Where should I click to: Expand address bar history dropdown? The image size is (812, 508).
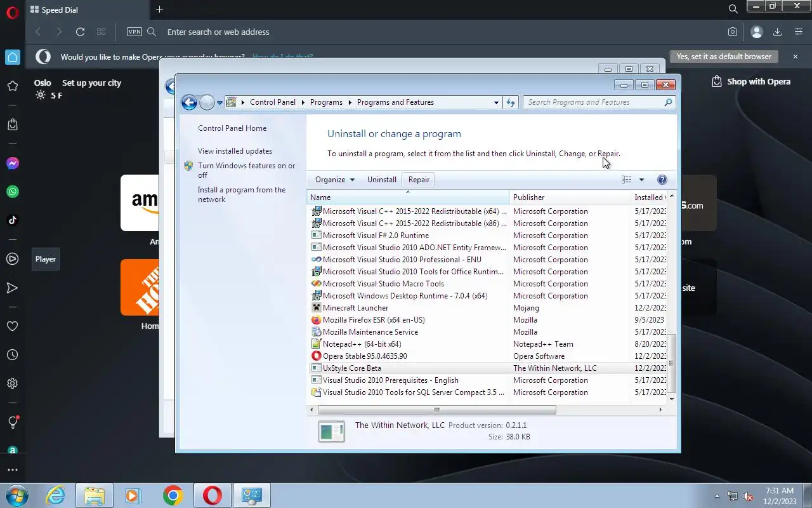click(x=496, y=102)
